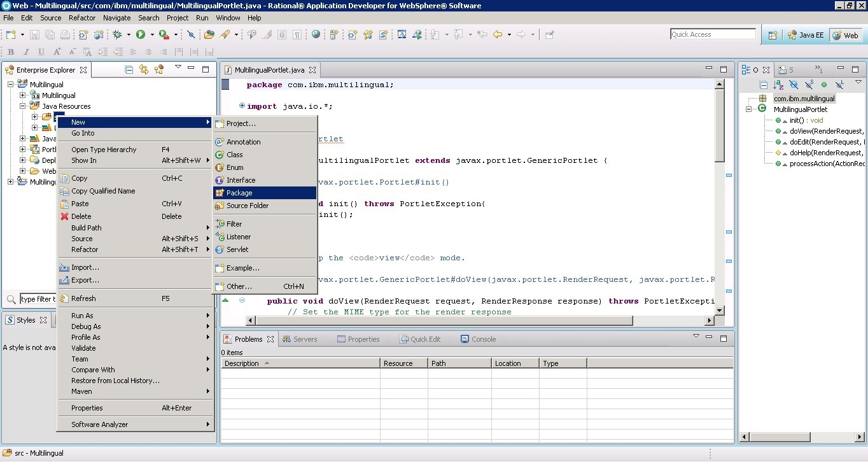The width and height of the screenshot is (868, 462).
Task: Open the Problems view menu triangle
Action: 696,336
